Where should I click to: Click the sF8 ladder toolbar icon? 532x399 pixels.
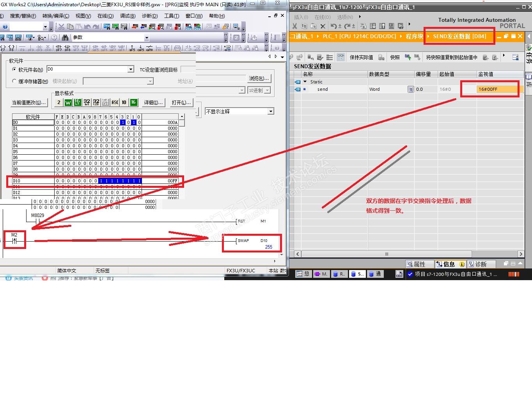click(x=67, y=48)
